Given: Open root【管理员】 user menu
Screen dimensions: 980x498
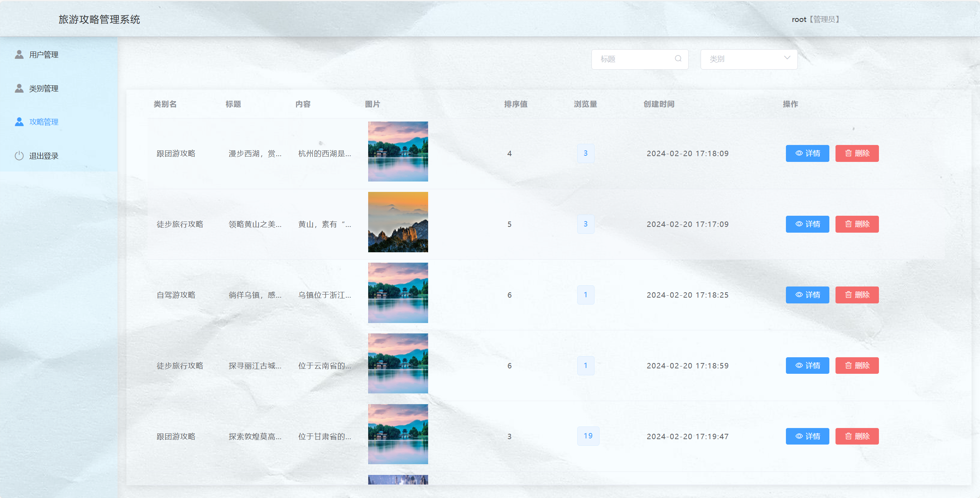Looking at the screenshot, I should pos(815,19).
